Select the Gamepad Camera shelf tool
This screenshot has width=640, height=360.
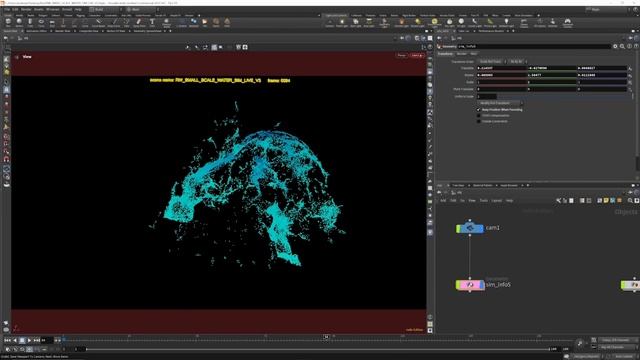coord(567,22)
